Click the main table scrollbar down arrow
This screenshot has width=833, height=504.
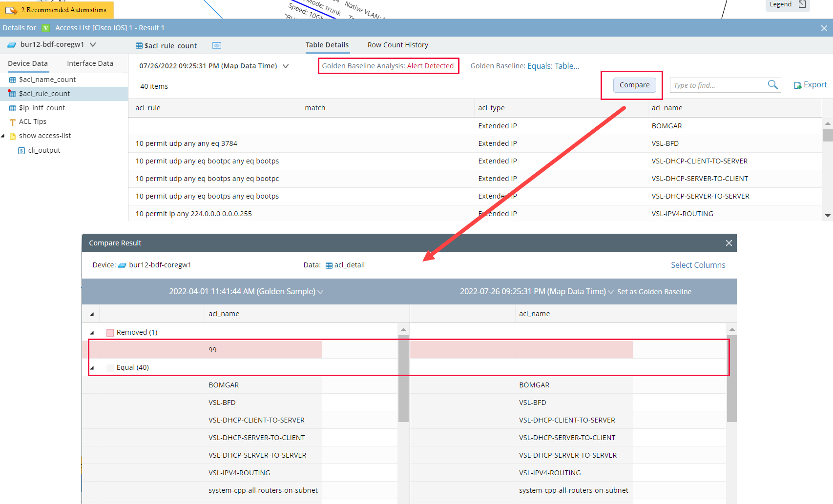[828, 215]
